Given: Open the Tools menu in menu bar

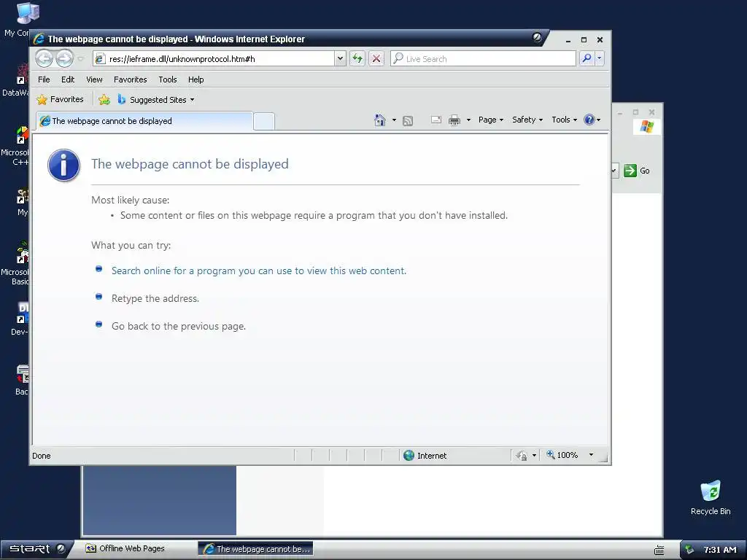Looking at the screenshot, I should click(x=168, y=79).
